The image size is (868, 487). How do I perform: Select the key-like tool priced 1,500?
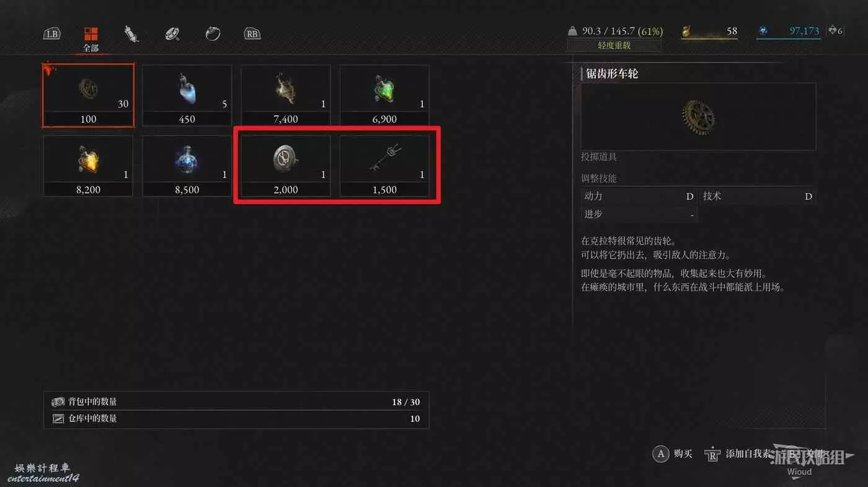pyautogui.click(x=384, y=166)
